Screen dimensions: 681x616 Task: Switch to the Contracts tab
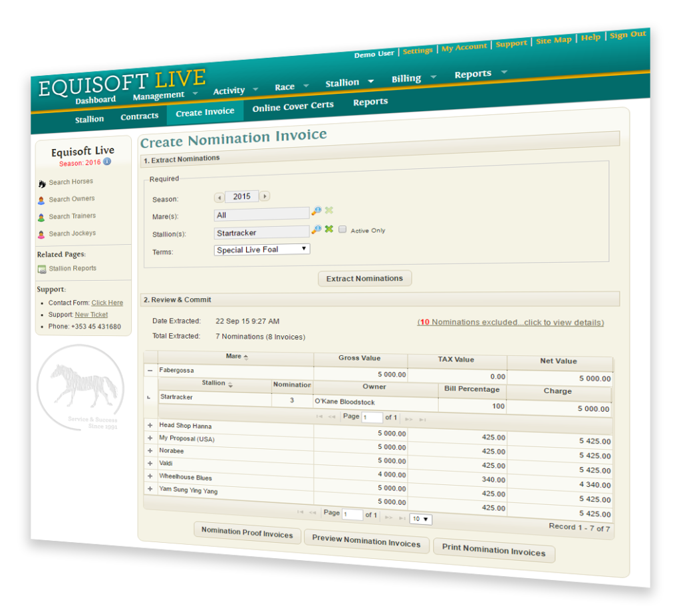tap(139, 116)
